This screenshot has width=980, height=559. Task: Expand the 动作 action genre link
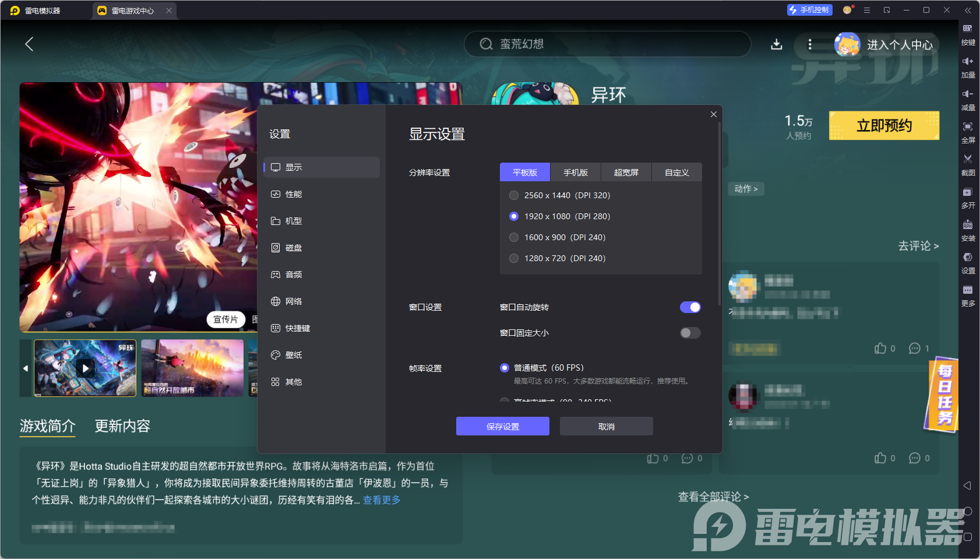click(746, 188)
